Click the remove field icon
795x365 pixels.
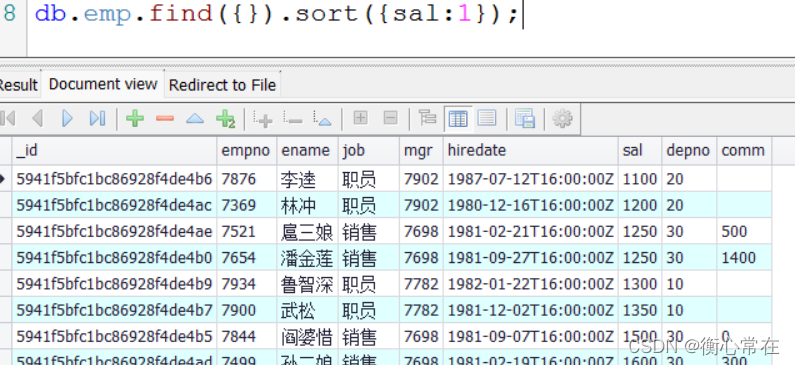(x=293, y=119)
